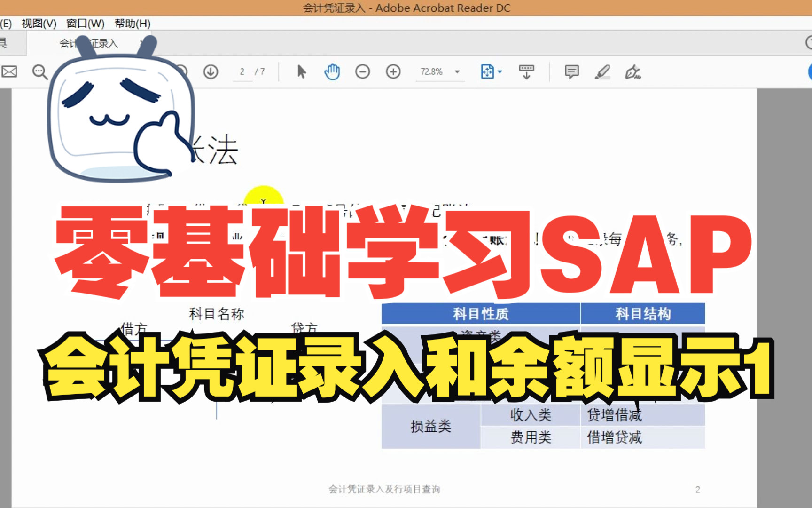Click the scrolling mode keyboard icon

[526, 71]
